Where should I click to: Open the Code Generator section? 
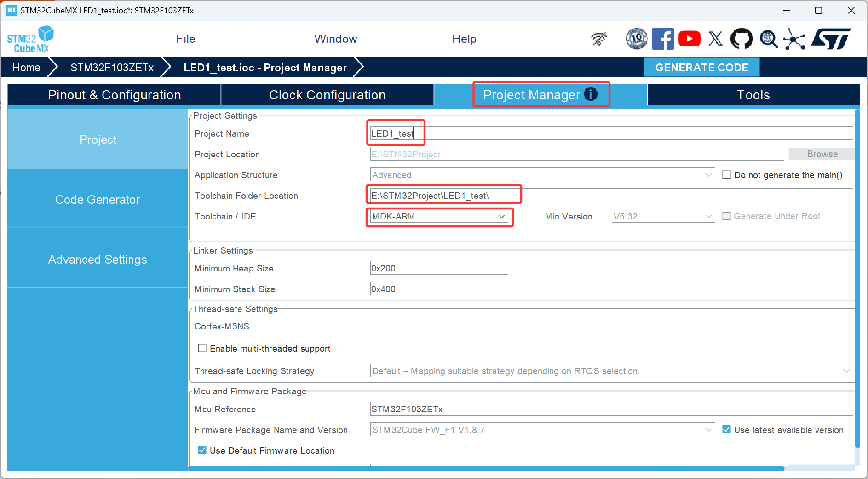tap(98, 200)
